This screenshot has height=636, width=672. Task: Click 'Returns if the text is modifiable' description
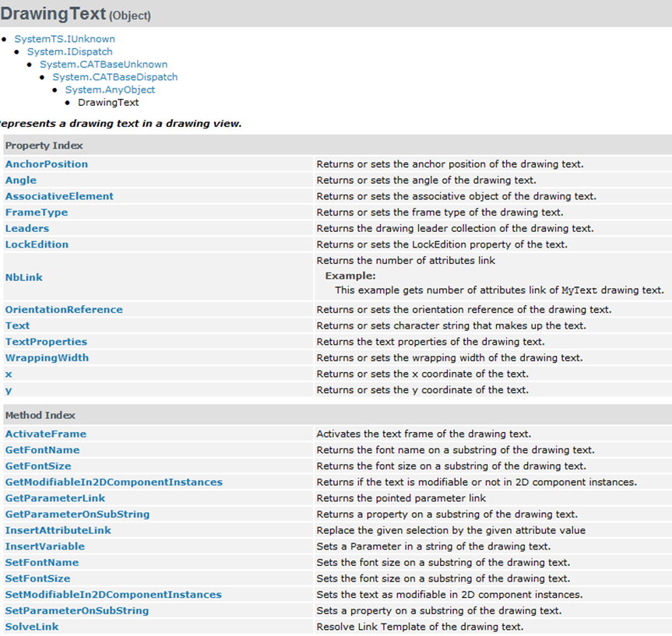[477, 482]
